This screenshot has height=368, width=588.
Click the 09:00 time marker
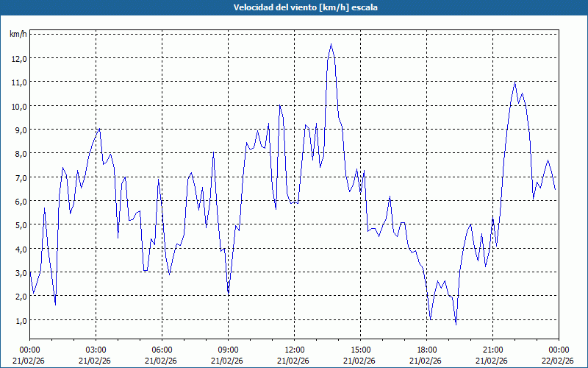tap(228, 350)
